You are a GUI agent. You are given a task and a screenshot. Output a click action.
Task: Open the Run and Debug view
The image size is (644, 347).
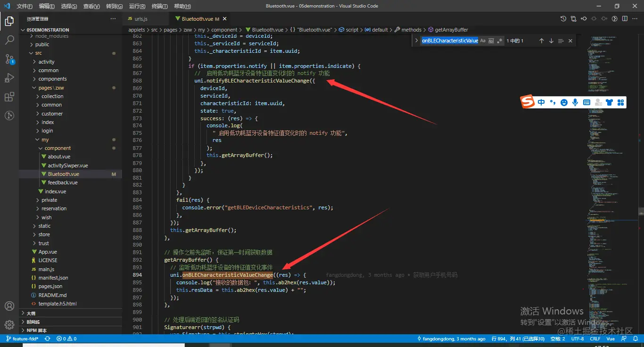tap(9, 78)
